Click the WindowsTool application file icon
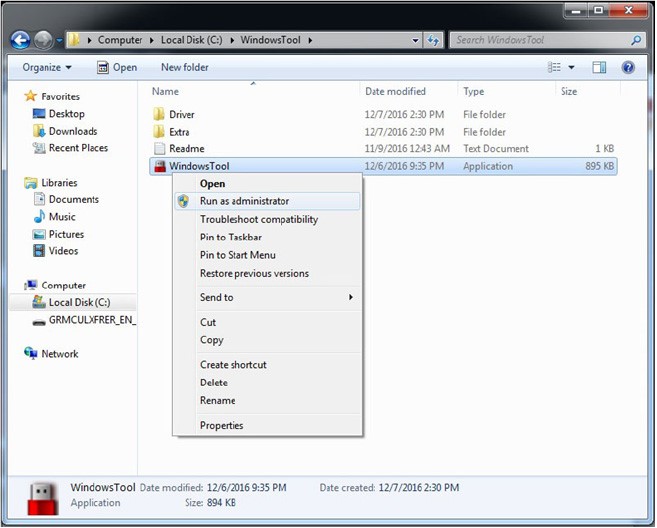Viewport: 657px width, 528px height. pos(160,166)
